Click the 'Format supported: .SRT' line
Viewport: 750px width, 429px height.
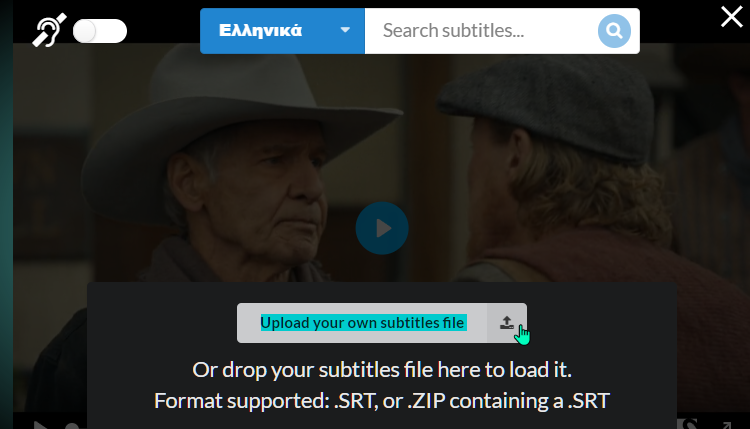click(x=382, y=401)
